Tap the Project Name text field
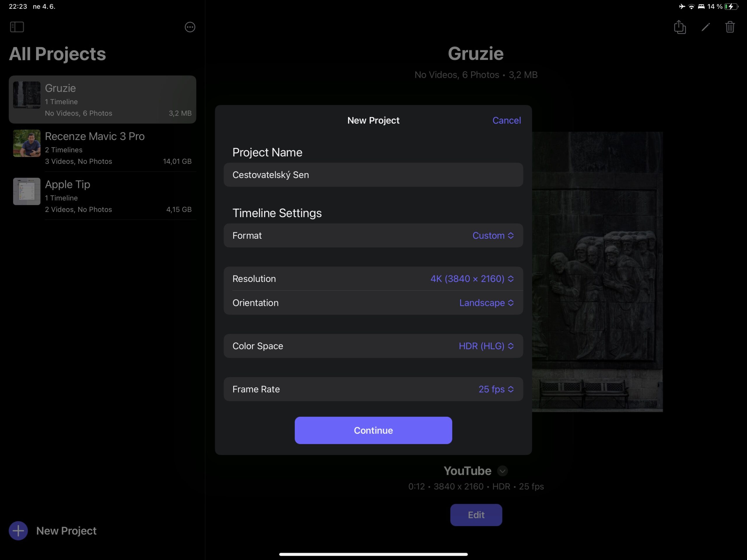Screen dimensions: 747x560 click(x=373, y=175)
